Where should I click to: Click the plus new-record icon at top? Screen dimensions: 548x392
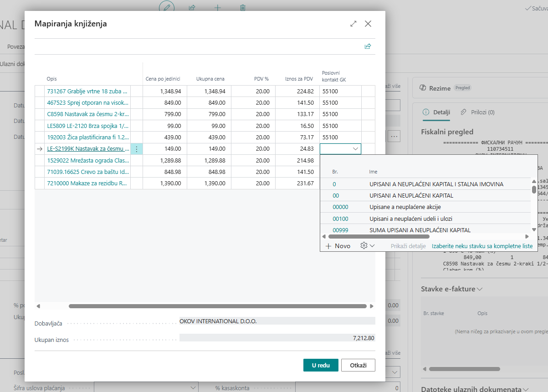pyautogui.click(x=217, y=8)
